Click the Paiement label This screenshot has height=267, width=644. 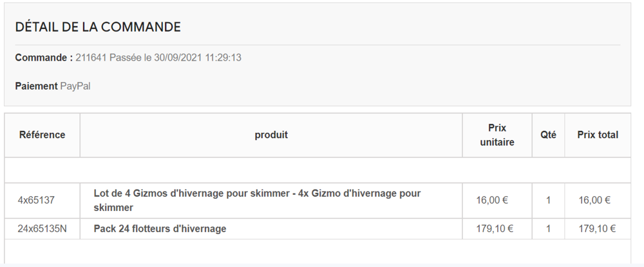[x=36, y=86]
